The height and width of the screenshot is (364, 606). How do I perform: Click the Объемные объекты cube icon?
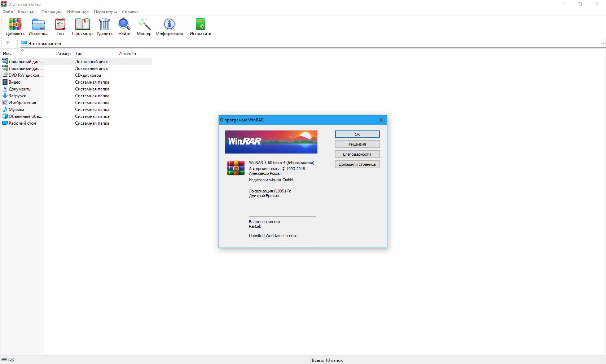click(x=5, y=116)
